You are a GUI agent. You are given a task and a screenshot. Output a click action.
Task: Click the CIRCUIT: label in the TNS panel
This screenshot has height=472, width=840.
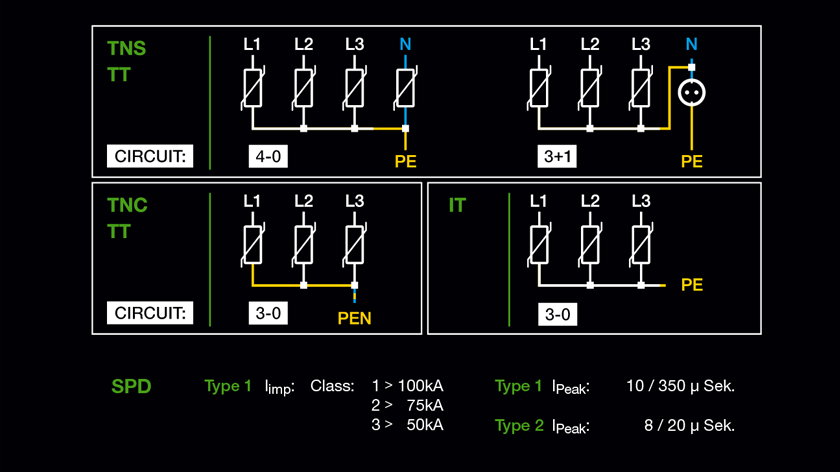pyautogui.click(x=150, y=156)
